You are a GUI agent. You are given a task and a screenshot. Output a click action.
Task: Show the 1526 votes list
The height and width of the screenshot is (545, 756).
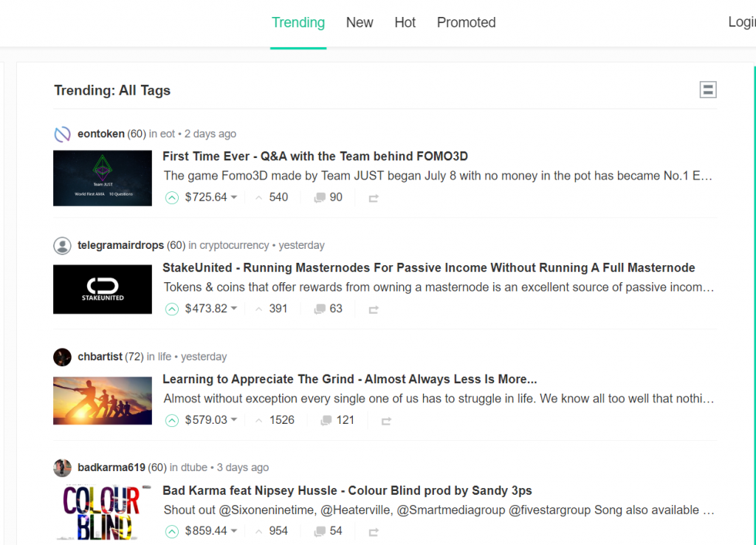281,420
